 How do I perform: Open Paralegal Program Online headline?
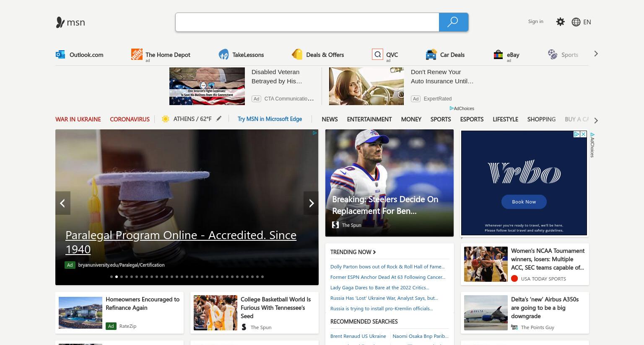[181, 242]
